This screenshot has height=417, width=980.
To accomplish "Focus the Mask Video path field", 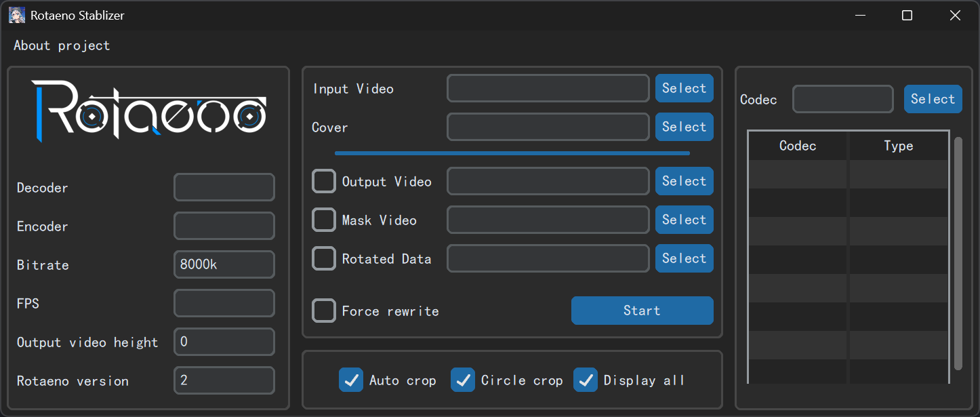I will (548, 220).
